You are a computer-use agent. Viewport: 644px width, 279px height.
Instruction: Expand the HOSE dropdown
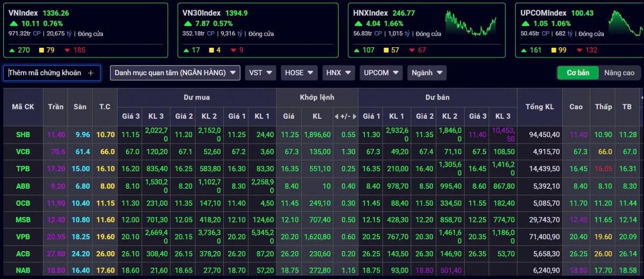tap(299, 73)
